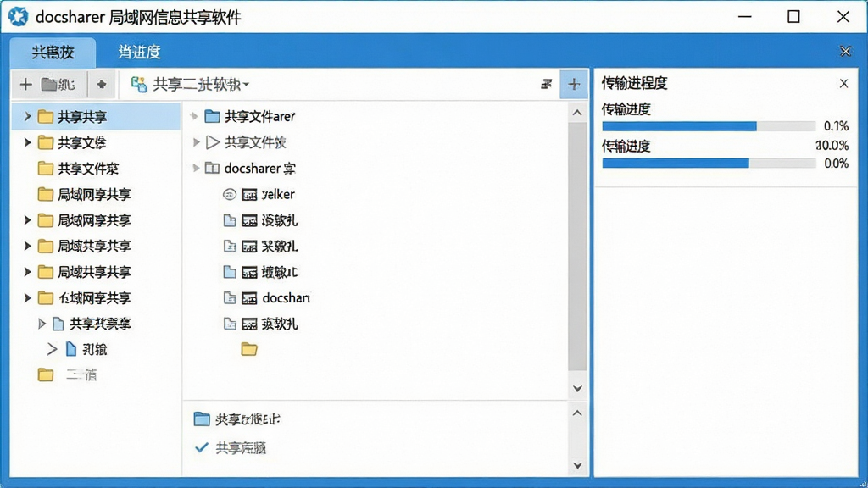Click the round icon left of yelker
868x488 pixels.
229,194
